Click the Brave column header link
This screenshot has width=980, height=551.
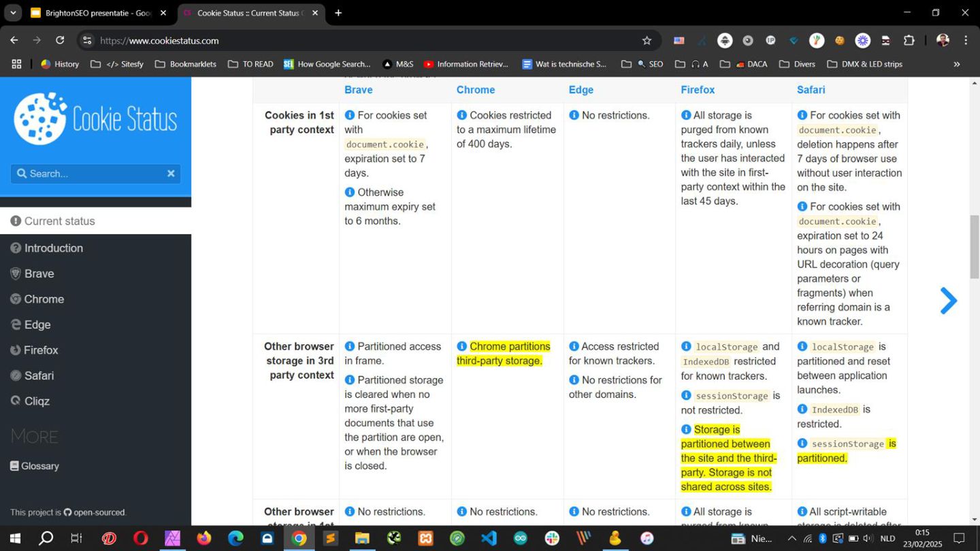tap(359, 90)
